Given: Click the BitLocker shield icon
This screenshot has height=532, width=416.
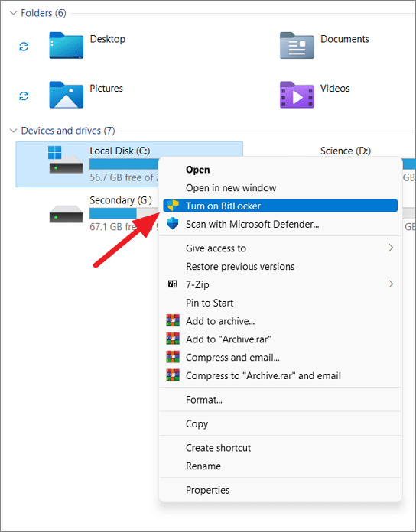Looking at the screenshot, I should [173, 206].
